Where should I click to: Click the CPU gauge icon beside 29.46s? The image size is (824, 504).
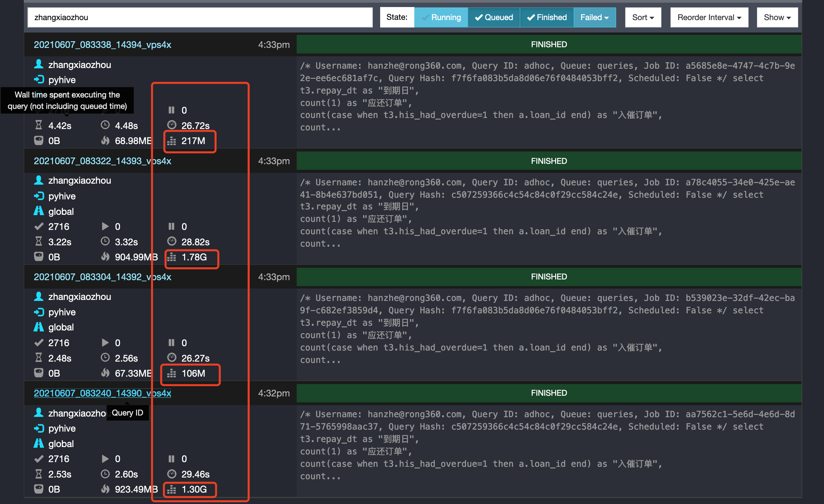(x=172, y=474)
